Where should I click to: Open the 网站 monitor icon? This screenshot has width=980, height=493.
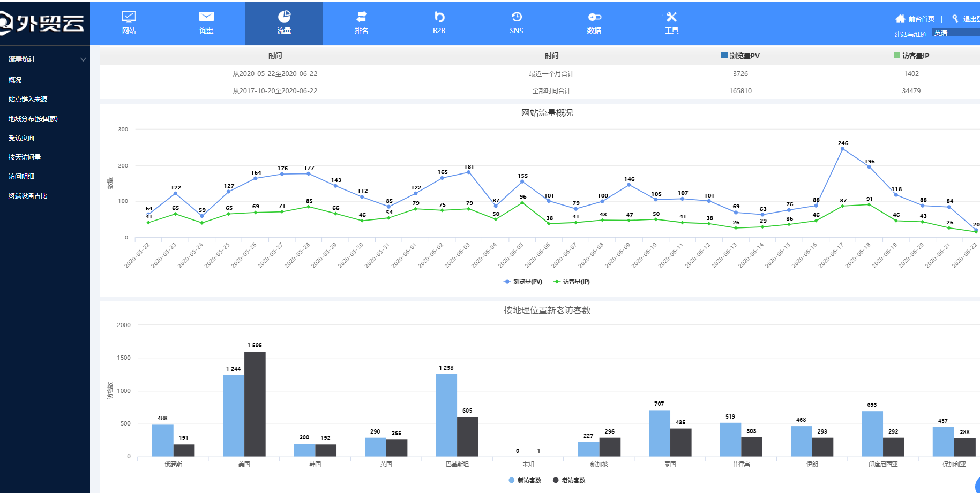click(129, 17)
